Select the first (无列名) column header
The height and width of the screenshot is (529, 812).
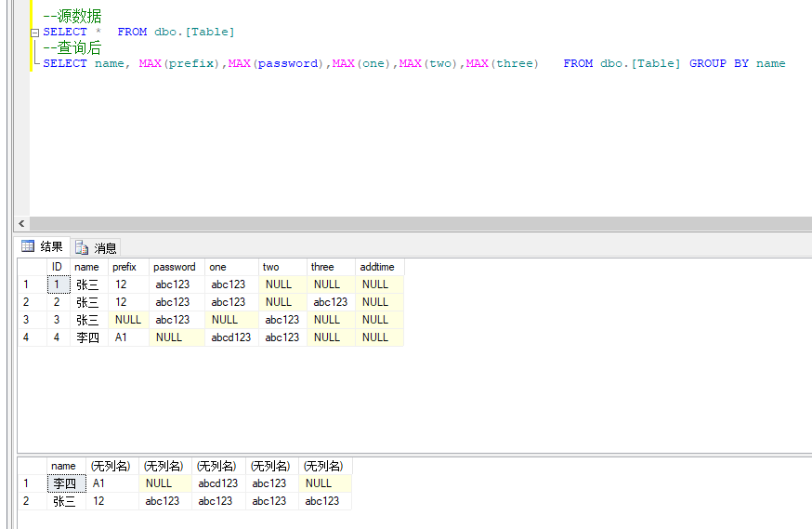tap(112, 466)
